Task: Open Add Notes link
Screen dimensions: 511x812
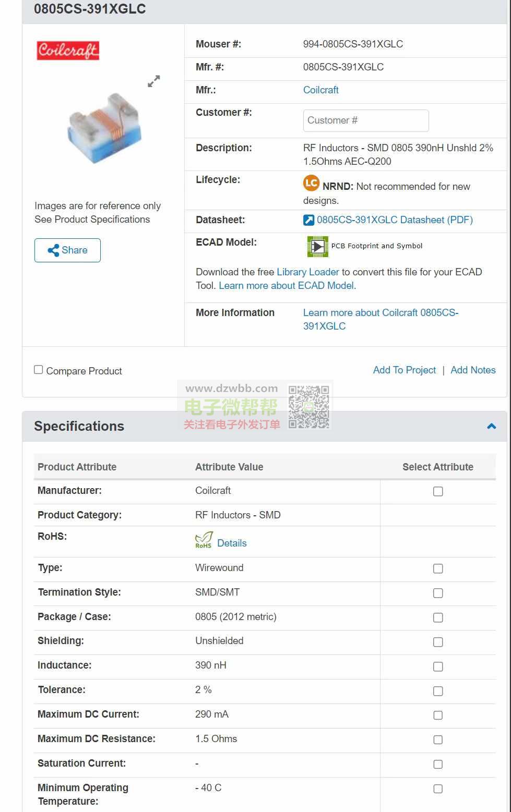Action: (473, 370)
